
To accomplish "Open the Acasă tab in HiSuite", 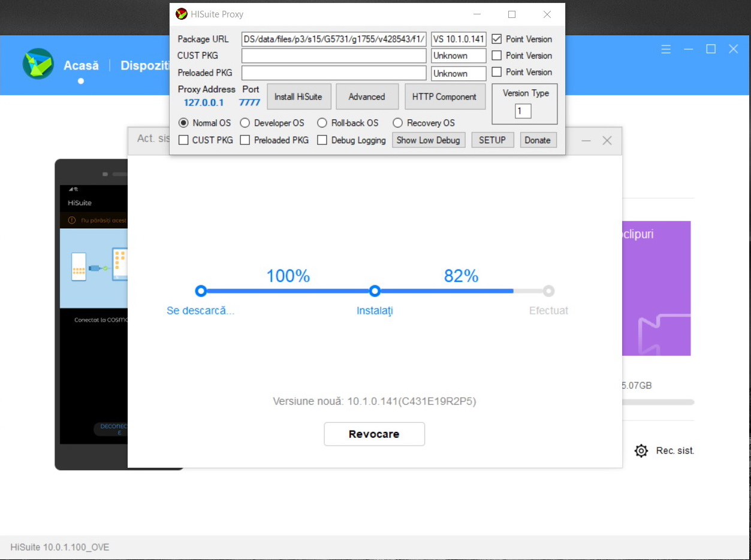I will (81, 65).
